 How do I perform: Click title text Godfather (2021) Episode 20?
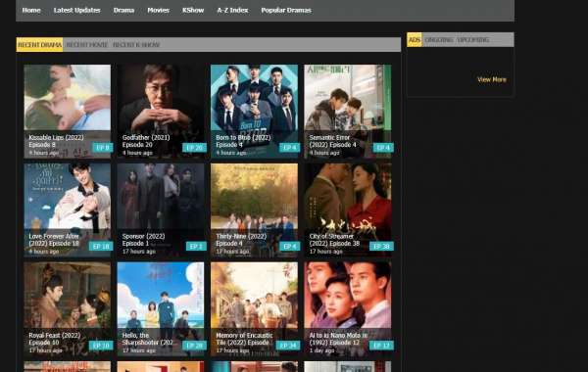146,141
